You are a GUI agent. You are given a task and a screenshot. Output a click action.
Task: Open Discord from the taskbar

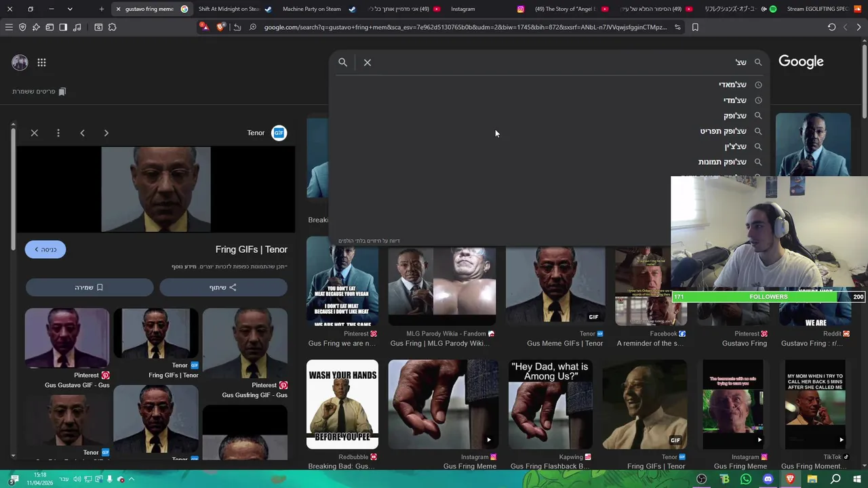point(768,479)
